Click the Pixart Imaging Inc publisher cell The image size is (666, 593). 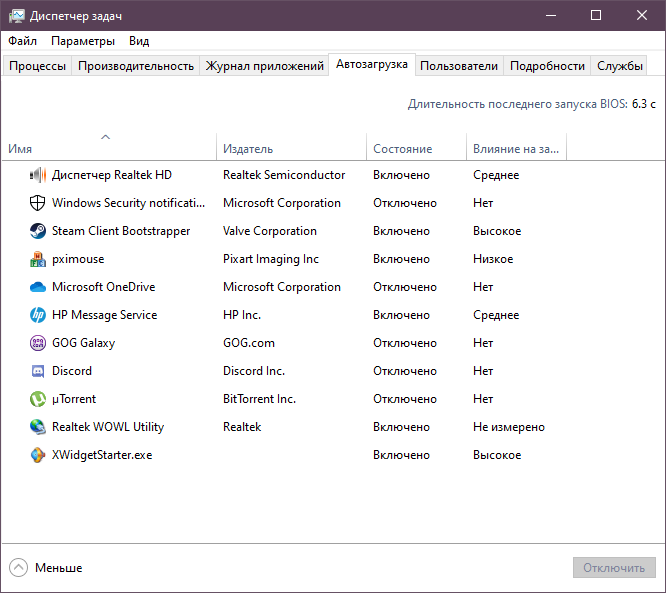(271, 259)
